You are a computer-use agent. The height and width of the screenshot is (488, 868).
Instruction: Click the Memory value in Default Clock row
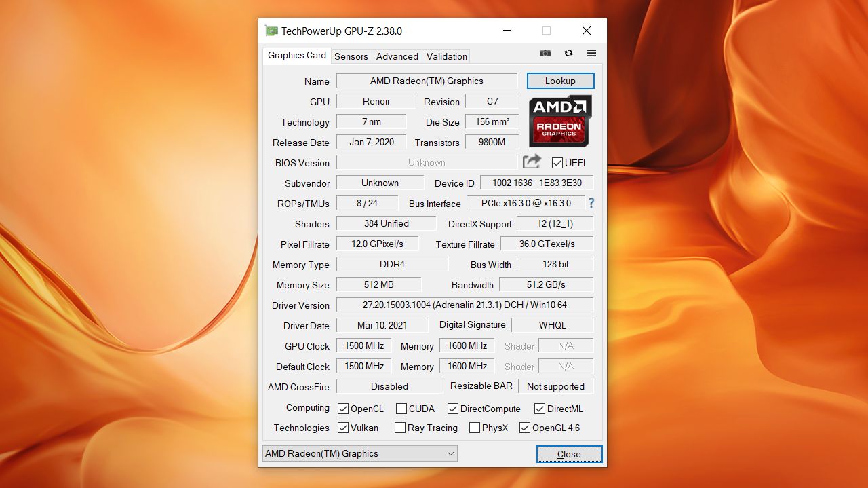(467, 366)
